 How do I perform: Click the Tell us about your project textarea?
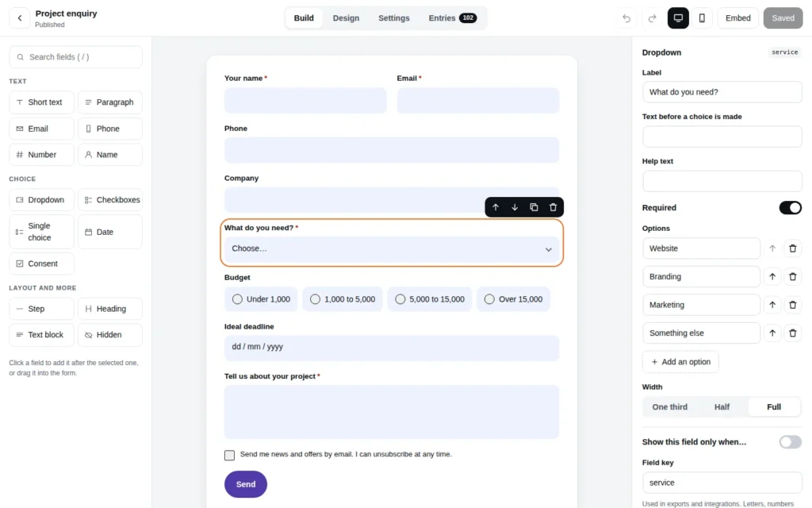tap(392, 412)
